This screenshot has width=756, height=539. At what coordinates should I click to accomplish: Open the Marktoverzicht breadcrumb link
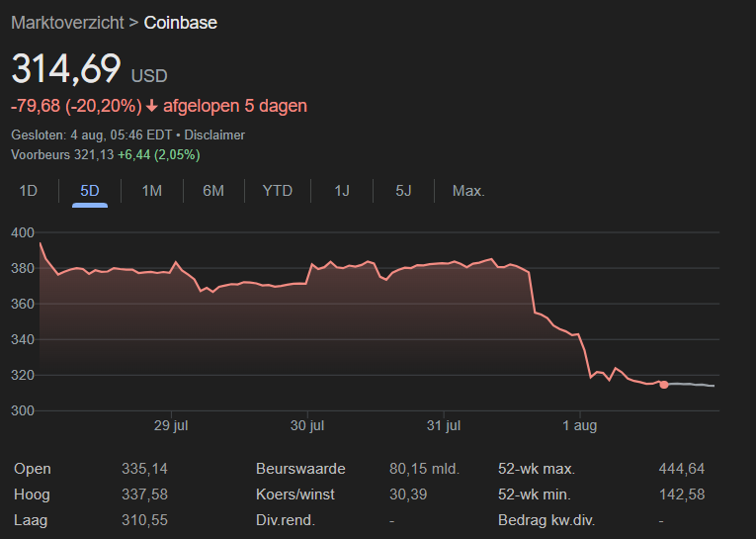click(x=67, y=22)
